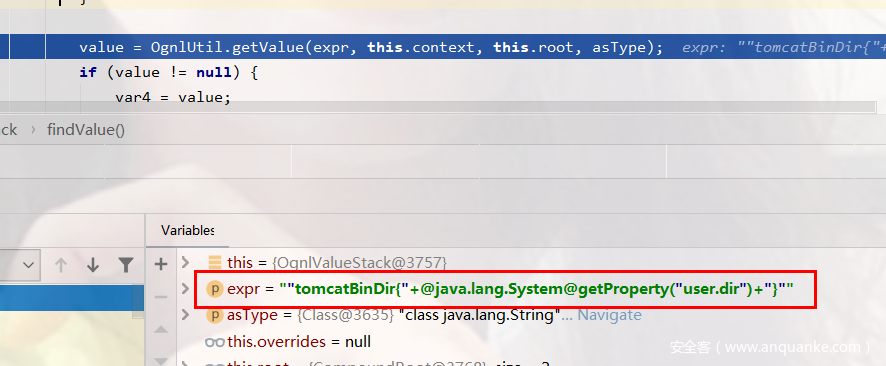Click the glasses watch icon beside this.overrides

click(x=215, y=342)
